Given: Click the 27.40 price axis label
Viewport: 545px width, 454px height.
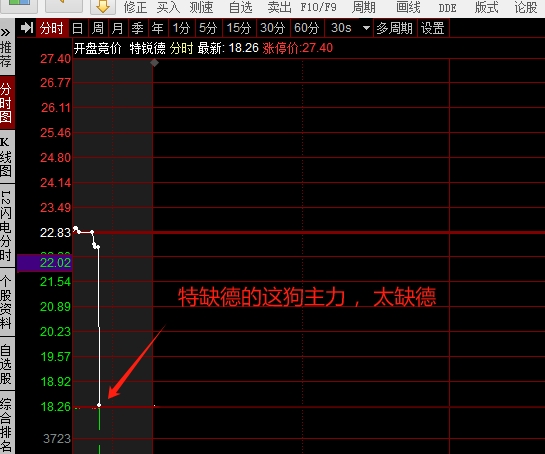Looking at the screenshot, I should coord(55,58).
